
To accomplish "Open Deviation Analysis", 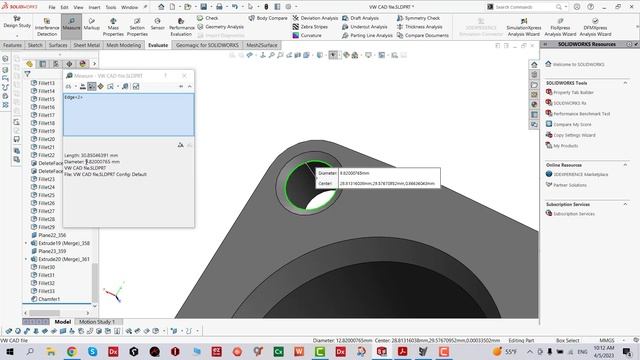I will pyautogui.click(x=315, y=18).
